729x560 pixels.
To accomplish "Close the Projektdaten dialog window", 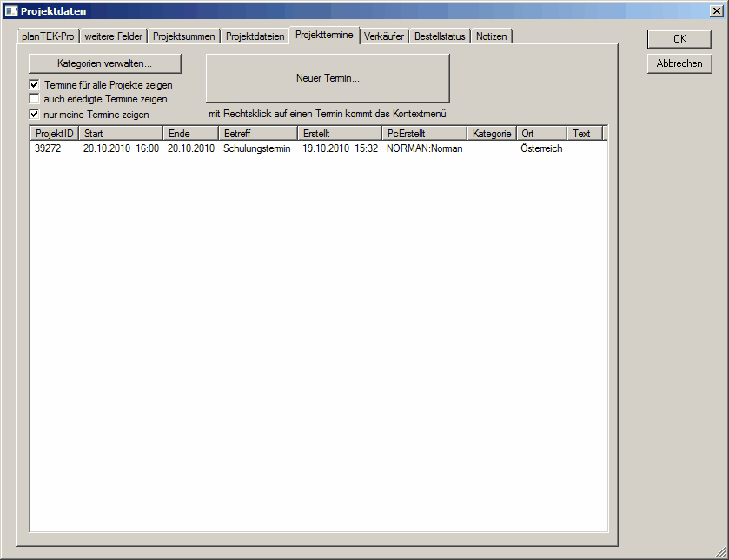I will point(715,10).
